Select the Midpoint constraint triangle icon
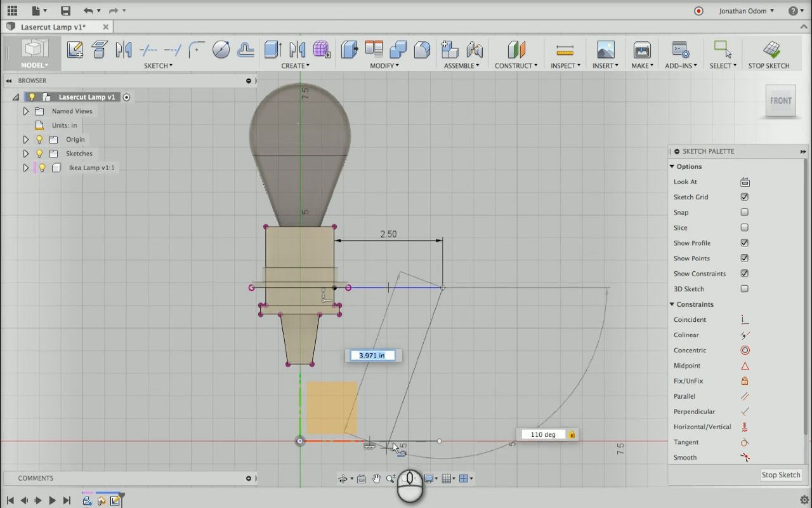The image size is (812, 508). point(745,366)
